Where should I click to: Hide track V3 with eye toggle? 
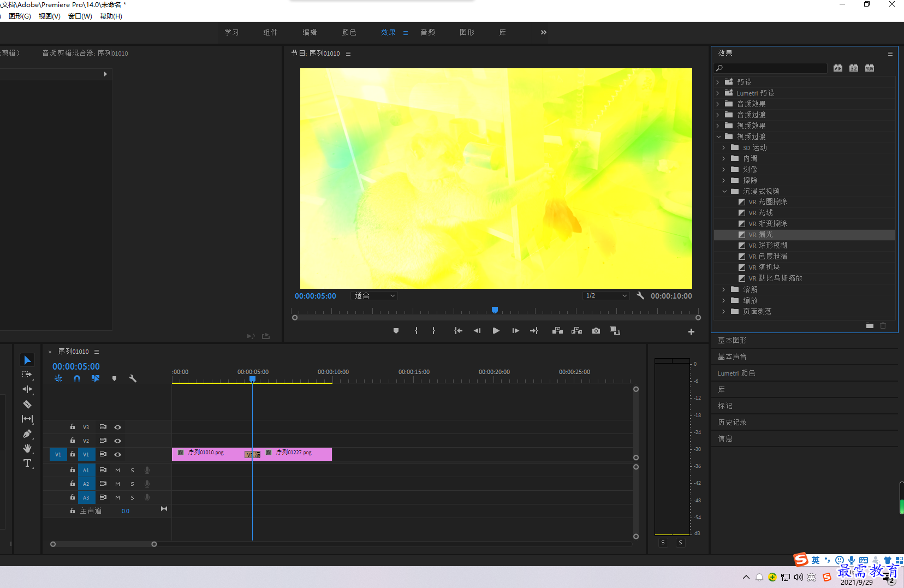[117, 427]
